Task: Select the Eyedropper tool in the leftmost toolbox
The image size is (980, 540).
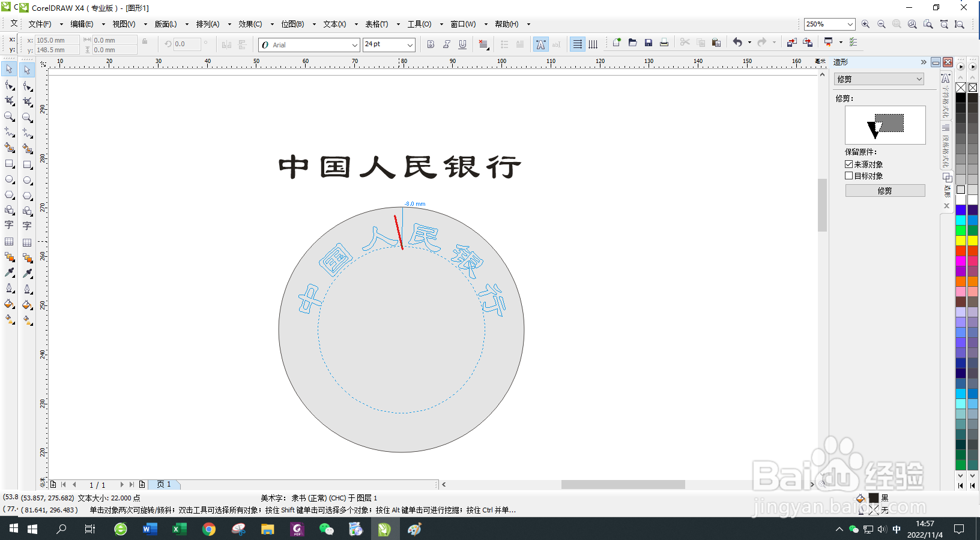Action: tap(9, 272)
